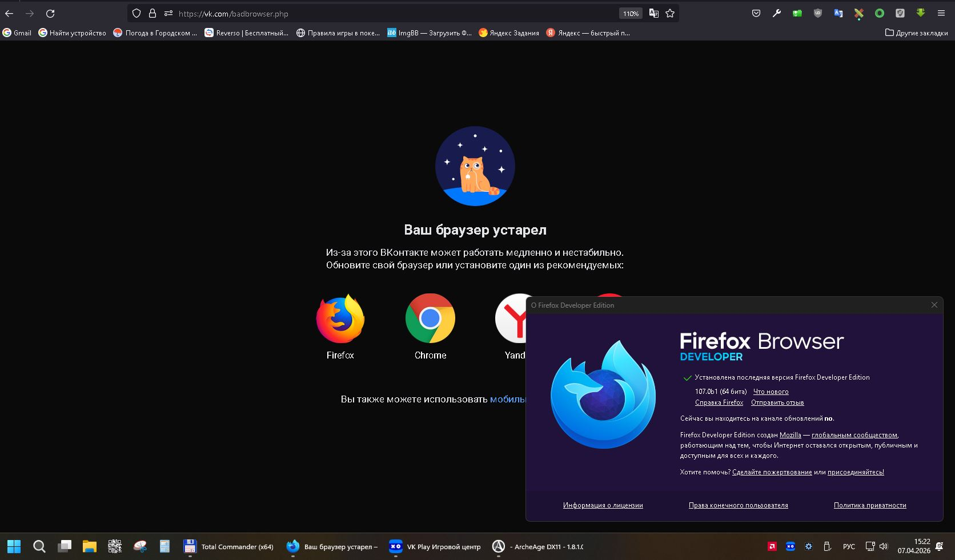Open the volume speaker tray icon
Viewport: 955px width, 560px height.
[884, 547]
